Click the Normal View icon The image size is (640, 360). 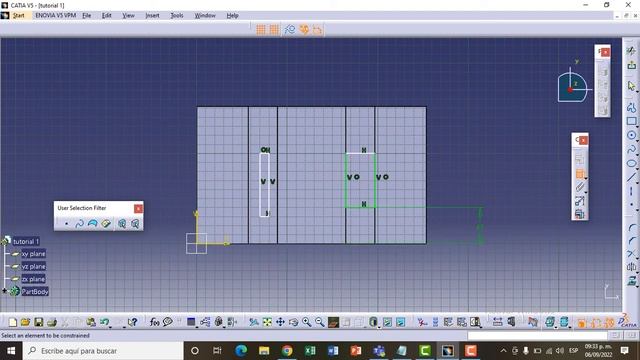pos(333,322)
